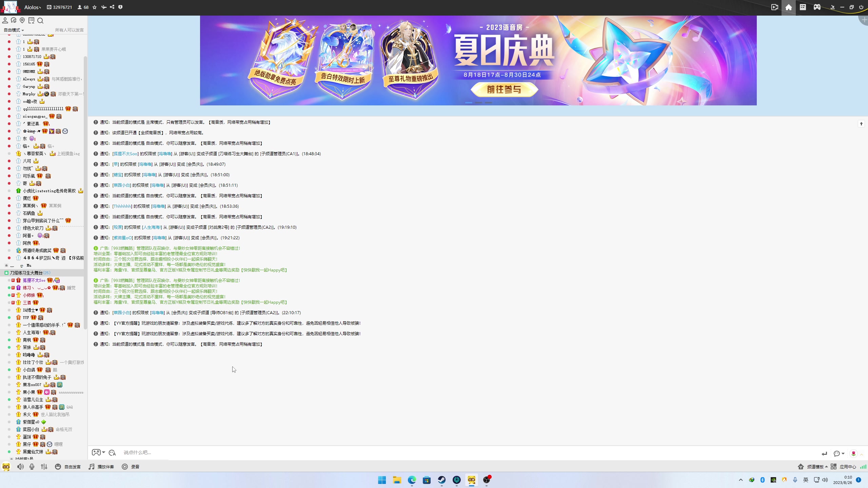Viewport: 868px width, 488px height.
Task: Open the round plus button at top right
Action: click(x=864, y=20)
